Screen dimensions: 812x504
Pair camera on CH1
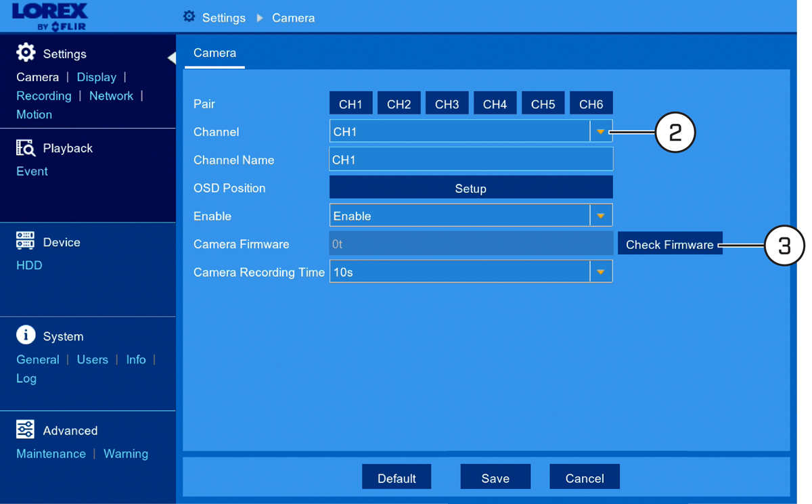point(351,104)
